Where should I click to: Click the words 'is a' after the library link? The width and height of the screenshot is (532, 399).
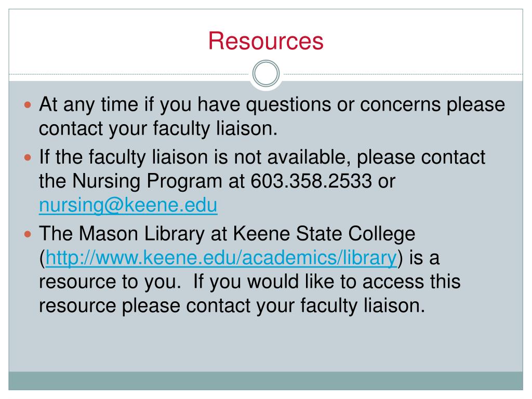point(424,258)
